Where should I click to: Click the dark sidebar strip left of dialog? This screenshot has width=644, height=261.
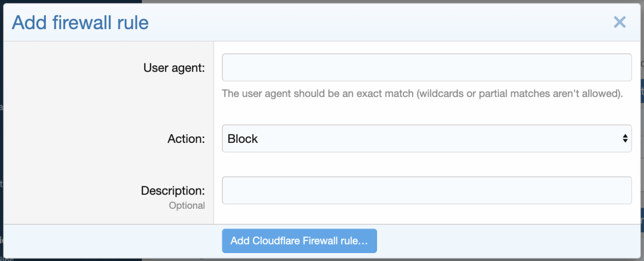pos(2,151)
